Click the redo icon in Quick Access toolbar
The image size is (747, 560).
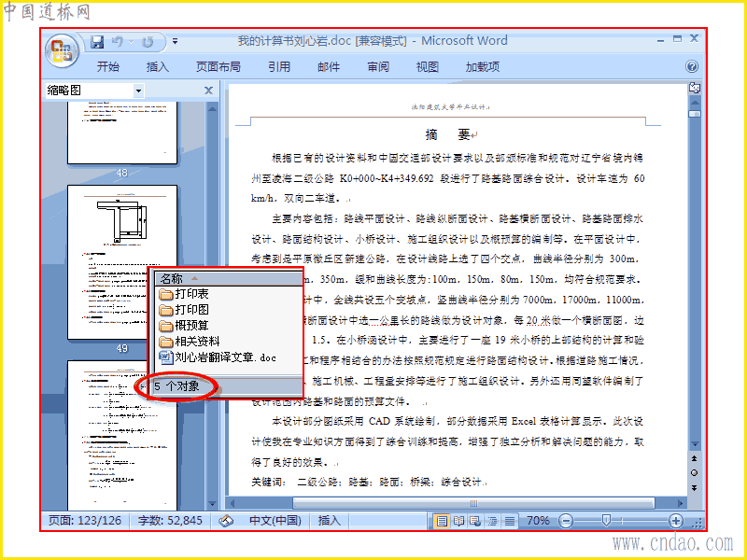[x=148, y=42]
